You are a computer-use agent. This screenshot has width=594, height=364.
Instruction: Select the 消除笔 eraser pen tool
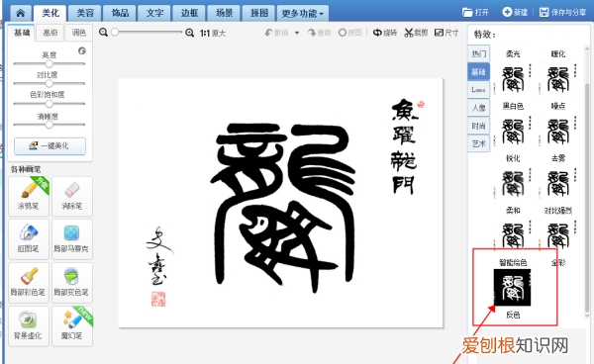(72, 197)
